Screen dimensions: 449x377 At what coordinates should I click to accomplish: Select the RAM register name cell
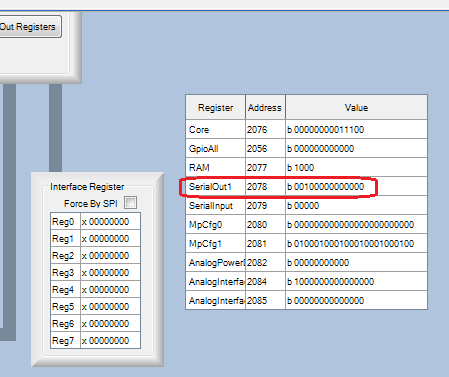point(216,167)
